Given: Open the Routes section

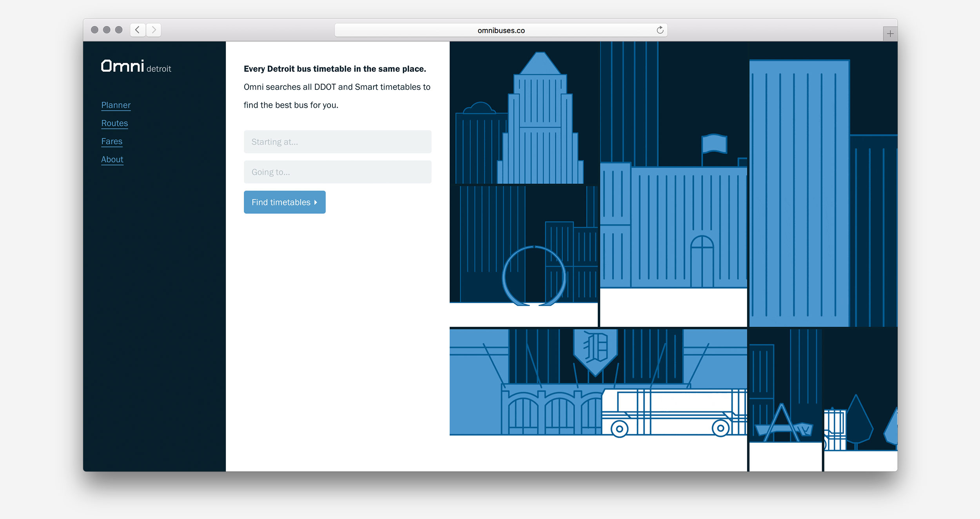Looking at the screenshot, I should pyautogui.click(x=114, y=123).
